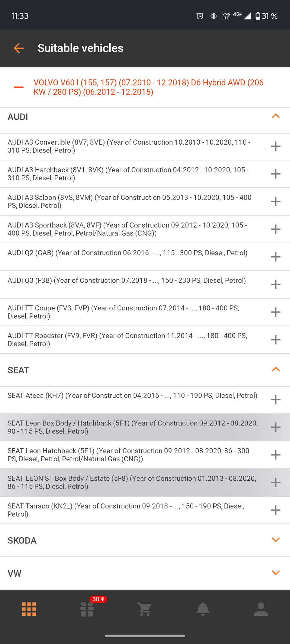Tap plus next to SEAT Ateca (KH7)
This screenshot has height=644, width=290.
(275, 400)
